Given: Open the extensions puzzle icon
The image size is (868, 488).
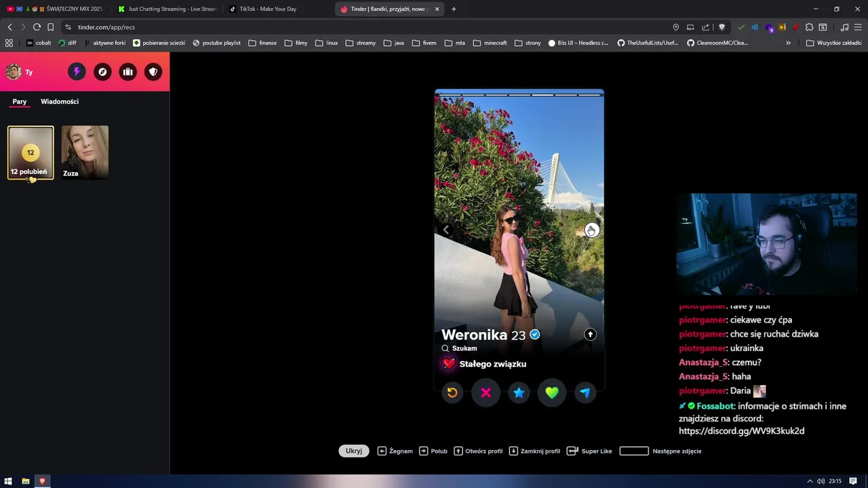Looking at the screenshot, I should tap(809, 27).
